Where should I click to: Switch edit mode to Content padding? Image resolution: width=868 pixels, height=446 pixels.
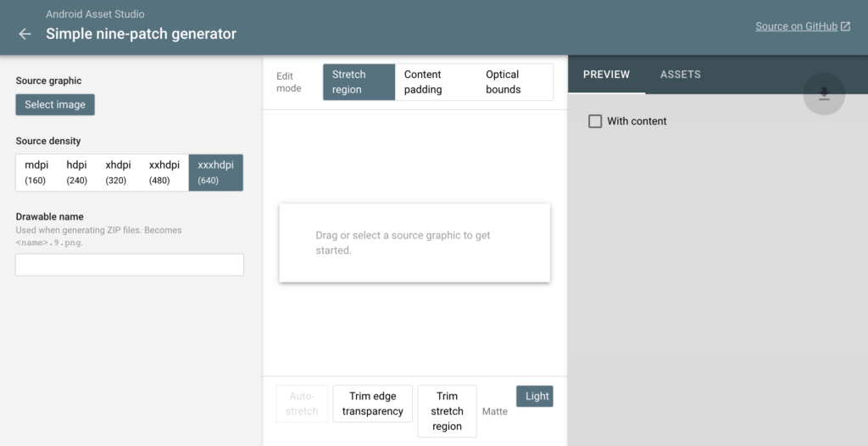pos(433,82)
